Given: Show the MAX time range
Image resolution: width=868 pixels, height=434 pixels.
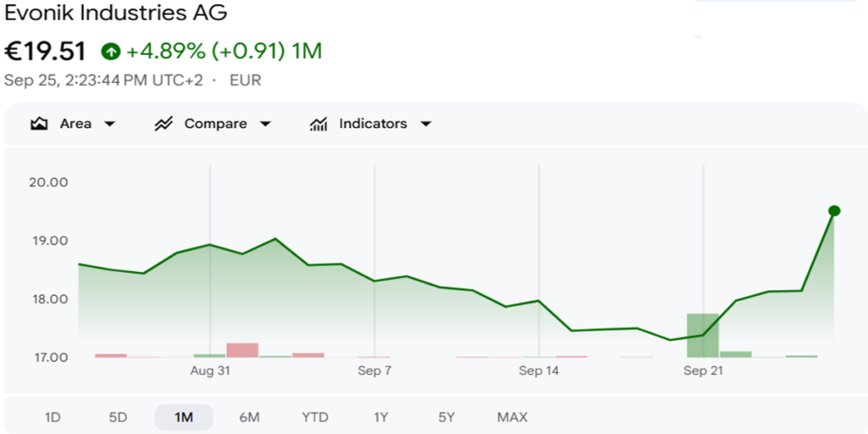Looking at the screenshot, I should coord(512,417).
